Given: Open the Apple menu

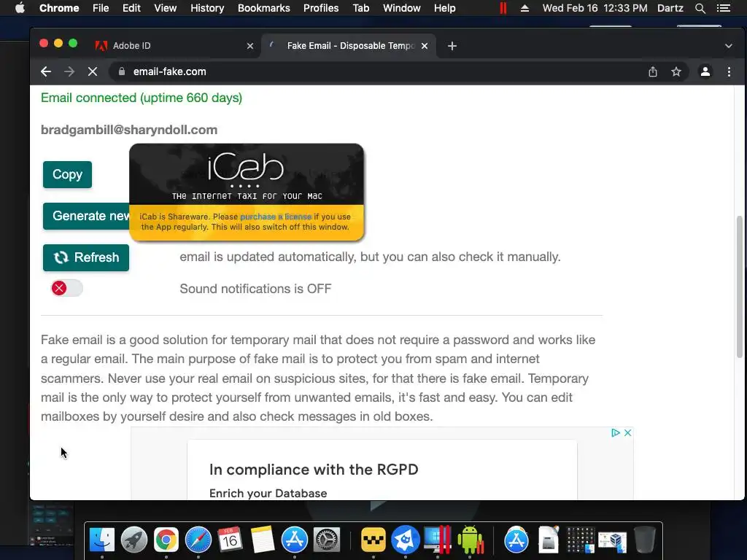Looking at the screenshot, I should 20,8.
